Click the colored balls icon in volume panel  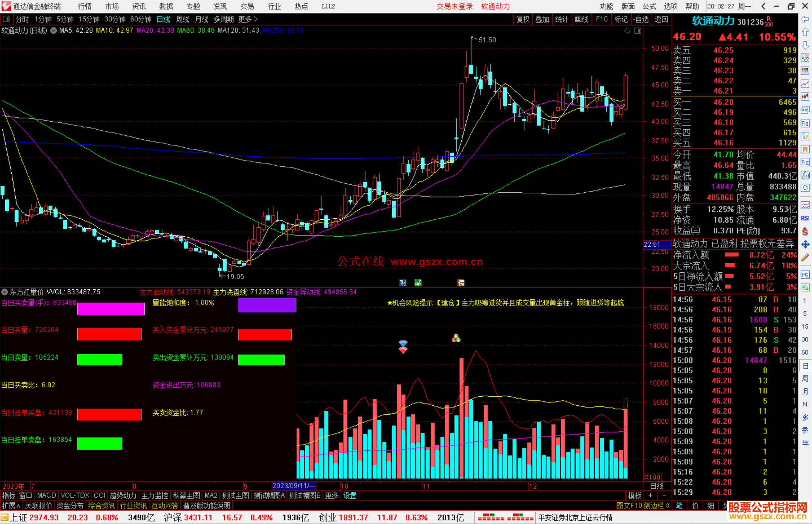pos(456,338)
